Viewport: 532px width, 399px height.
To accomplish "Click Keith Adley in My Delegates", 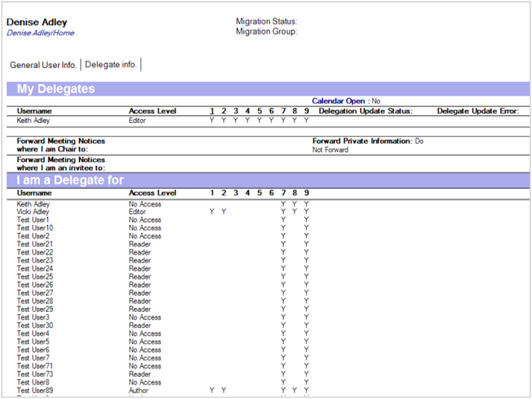I will click(x=33, y=120).
